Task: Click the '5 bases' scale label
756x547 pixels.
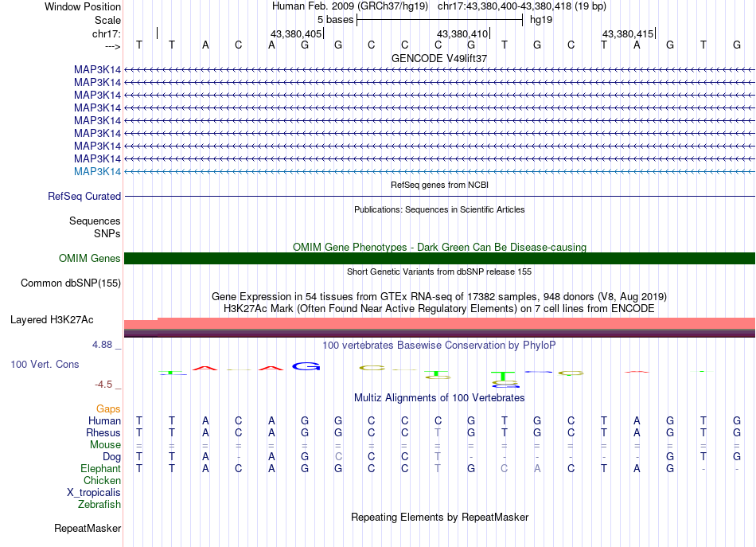Action: point(335,20)
